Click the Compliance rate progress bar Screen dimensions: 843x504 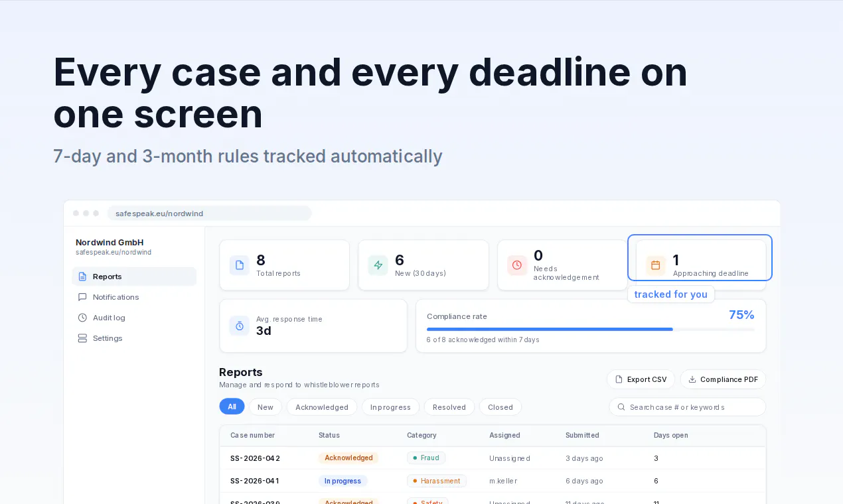pyautogui.click(x=590, y=329)
